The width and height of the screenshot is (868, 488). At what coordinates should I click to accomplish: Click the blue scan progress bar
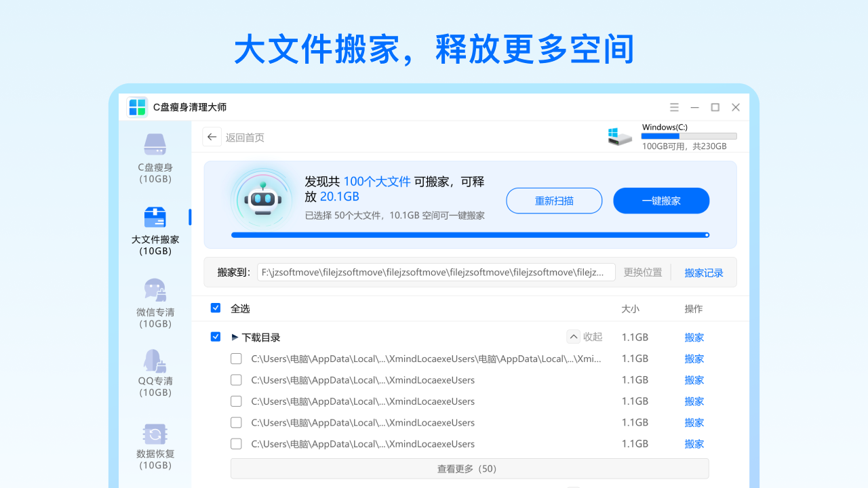coord(469,235)
